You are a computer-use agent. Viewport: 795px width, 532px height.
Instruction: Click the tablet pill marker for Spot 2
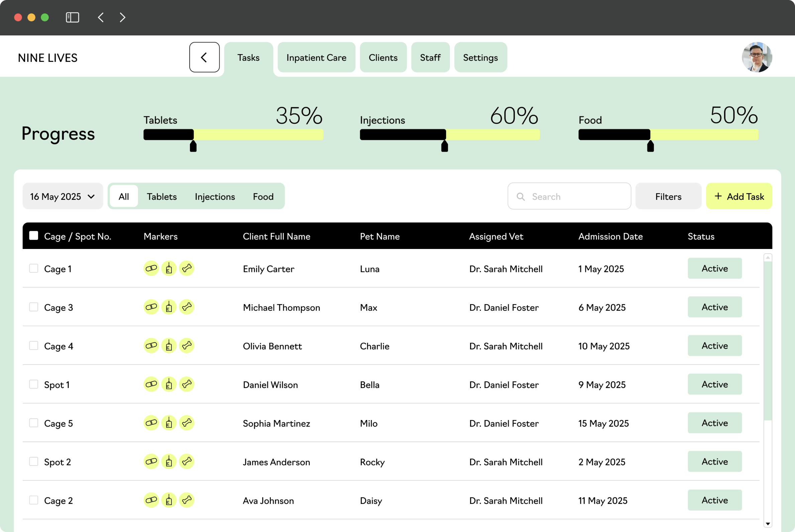tap(151, 462)
